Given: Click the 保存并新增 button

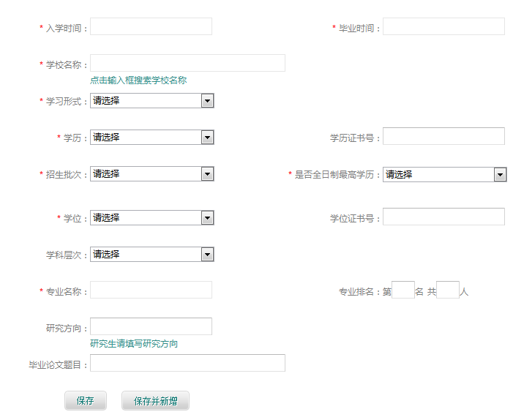Looking at the screenshot, I should click(155, 401).
